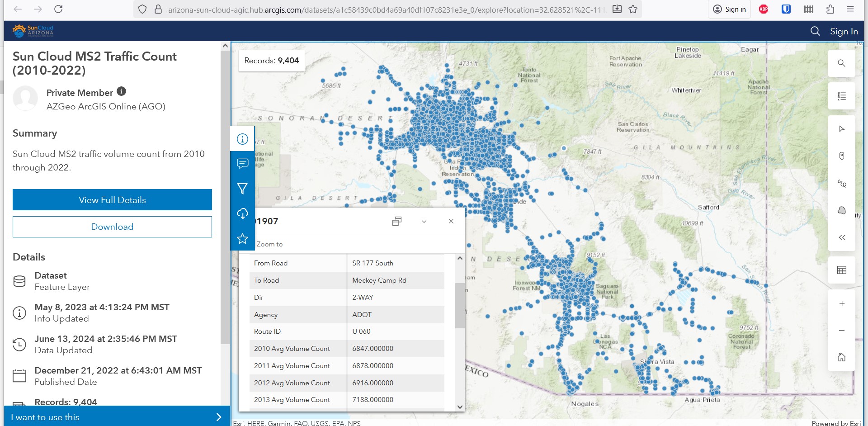Select the point marker drawing tool
The width and height of the screenshot is (868, 426).
(x=841, y=156)
